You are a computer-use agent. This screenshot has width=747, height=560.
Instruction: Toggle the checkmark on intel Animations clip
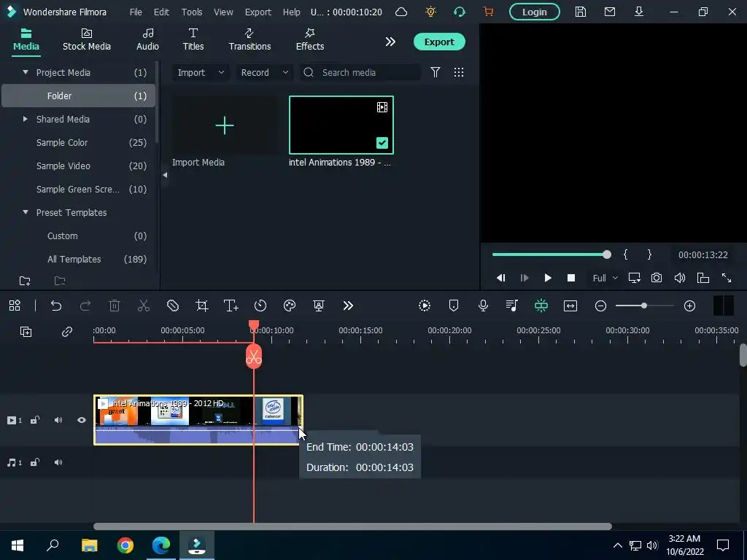(x=382, y=143)
